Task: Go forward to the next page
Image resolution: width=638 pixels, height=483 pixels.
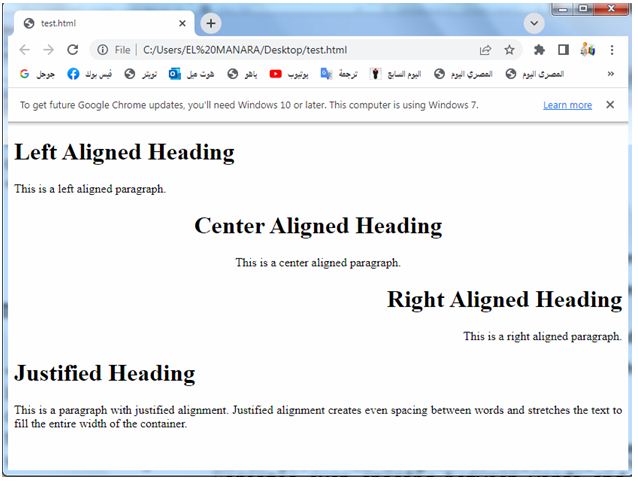Action: (48, 50)
